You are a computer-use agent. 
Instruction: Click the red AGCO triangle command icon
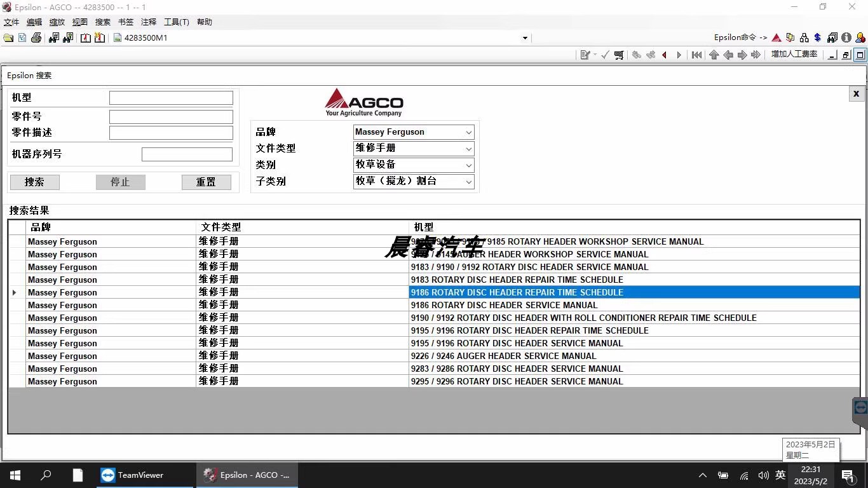(x=776, y=38)
